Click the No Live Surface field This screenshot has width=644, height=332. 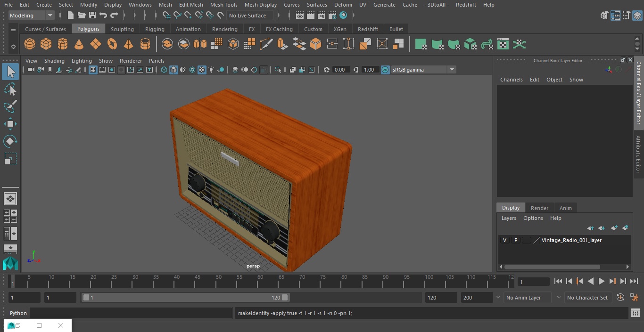[251, 16]
